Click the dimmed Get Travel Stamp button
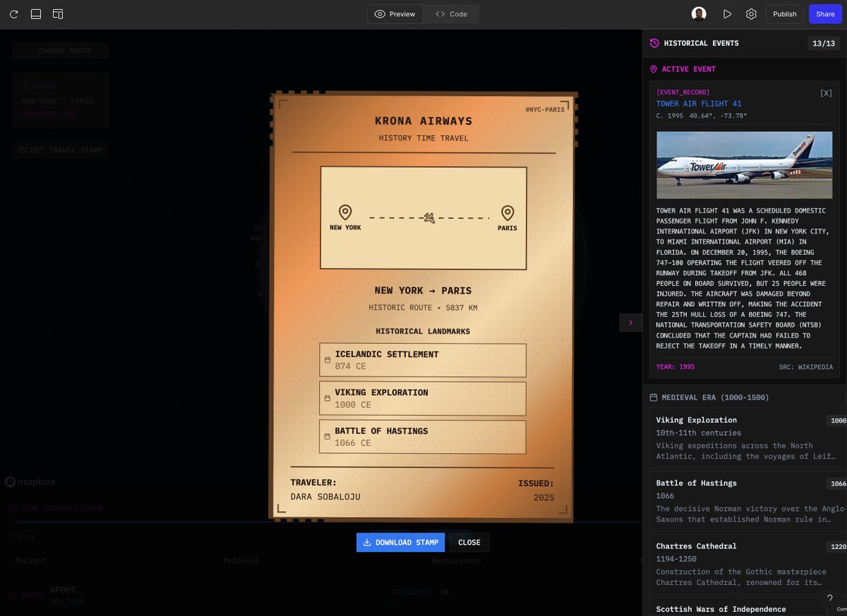The width and height of the screenshot is (847, 616). coord(61,150)
